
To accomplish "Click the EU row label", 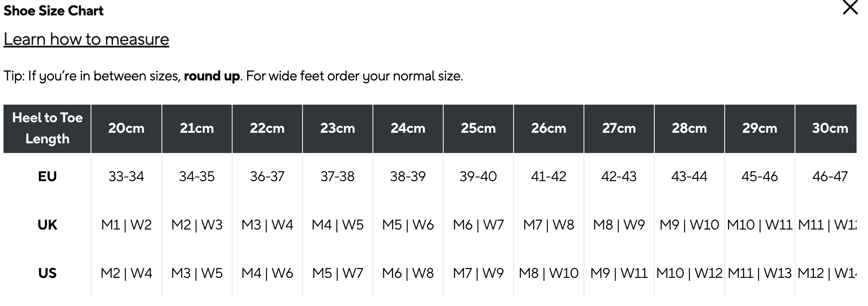I will coord(47,177).
